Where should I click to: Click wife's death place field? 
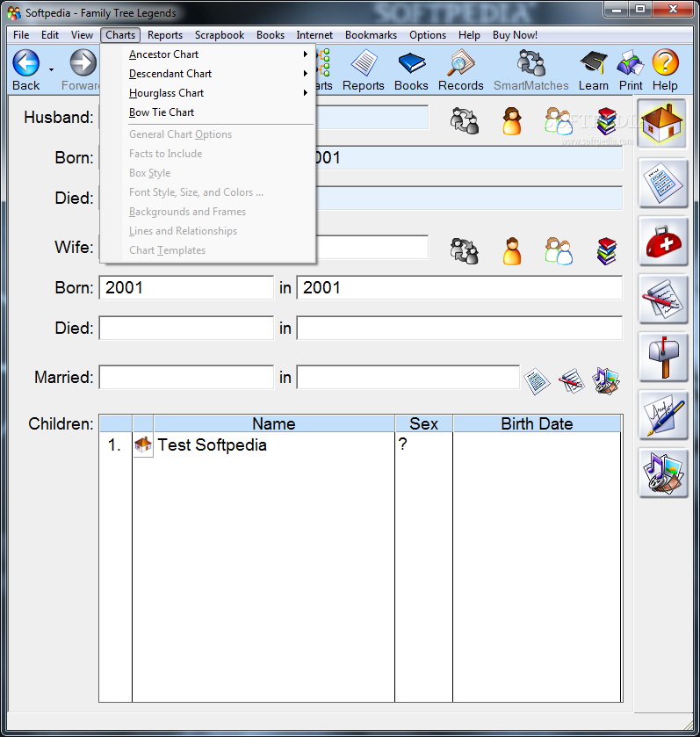click(x=459, y=328)
